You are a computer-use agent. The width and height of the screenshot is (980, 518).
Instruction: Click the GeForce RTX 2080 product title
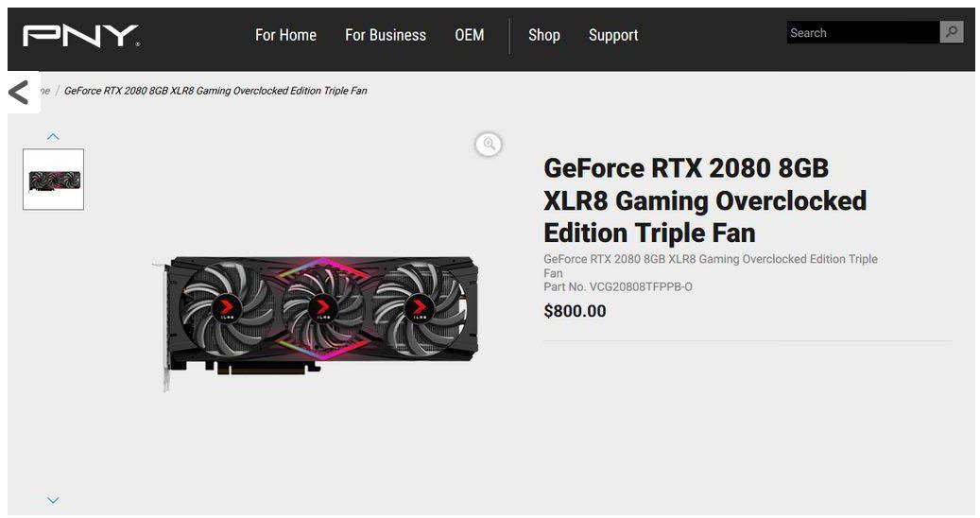point(705,200)
